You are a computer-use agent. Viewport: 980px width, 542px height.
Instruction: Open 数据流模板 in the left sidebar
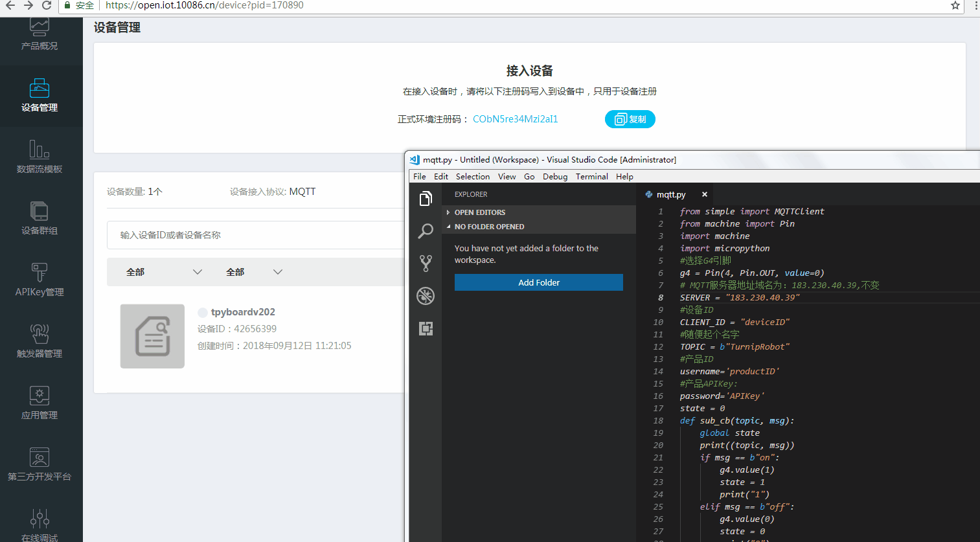(40, 157)
